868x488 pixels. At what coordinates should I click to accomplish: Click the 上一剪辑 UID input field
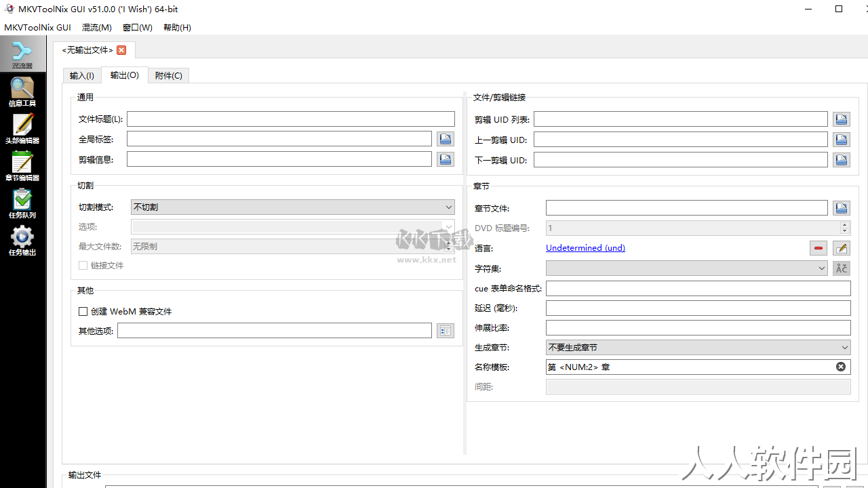(681, 140)
